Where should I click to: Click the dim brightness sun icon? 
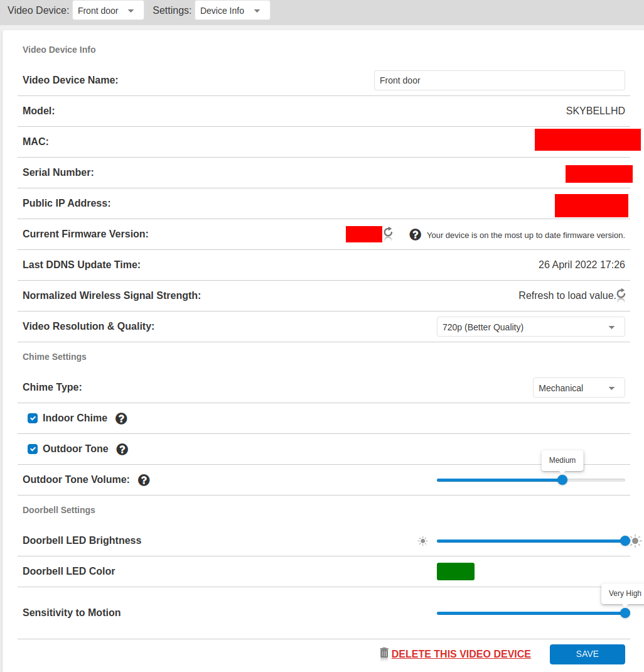point(422,541)
